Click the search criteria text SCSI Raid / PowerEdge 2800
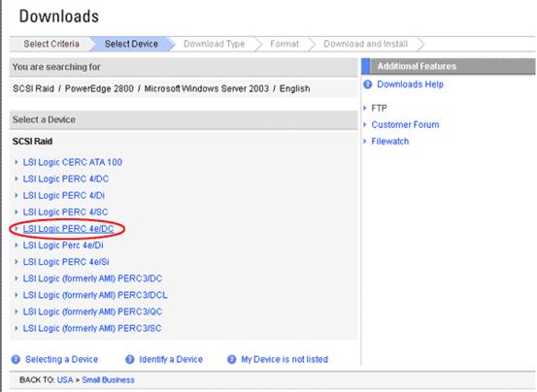The height and width of the screenshot is (392, 537). [x=73, y=88]
